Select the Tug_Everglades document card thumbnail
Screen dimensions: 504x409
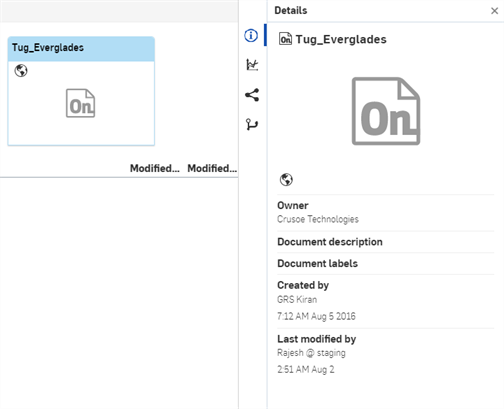(81, 103)
